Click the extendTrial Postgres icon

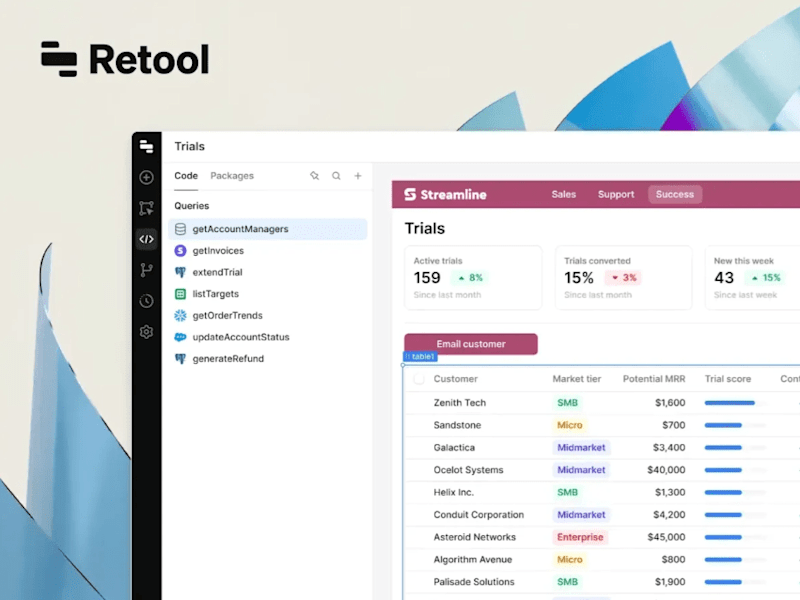tap(180, 272)
